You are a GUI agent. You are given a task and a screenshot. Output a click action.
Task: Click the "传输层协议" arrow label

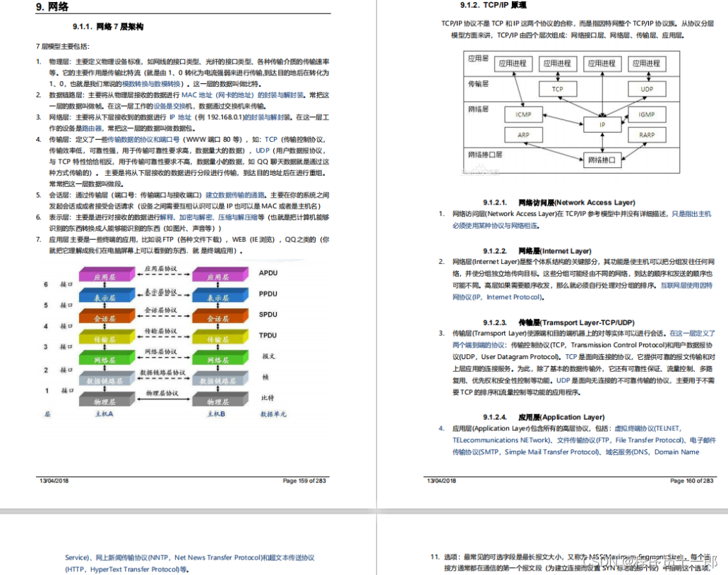pyautogui.click(x=161, y=330)
